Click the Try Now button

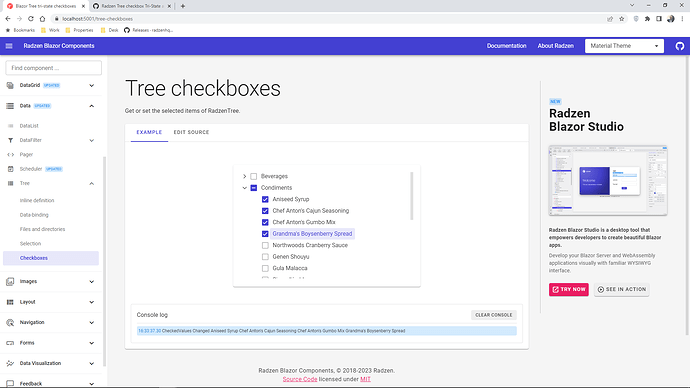point(569,289)
